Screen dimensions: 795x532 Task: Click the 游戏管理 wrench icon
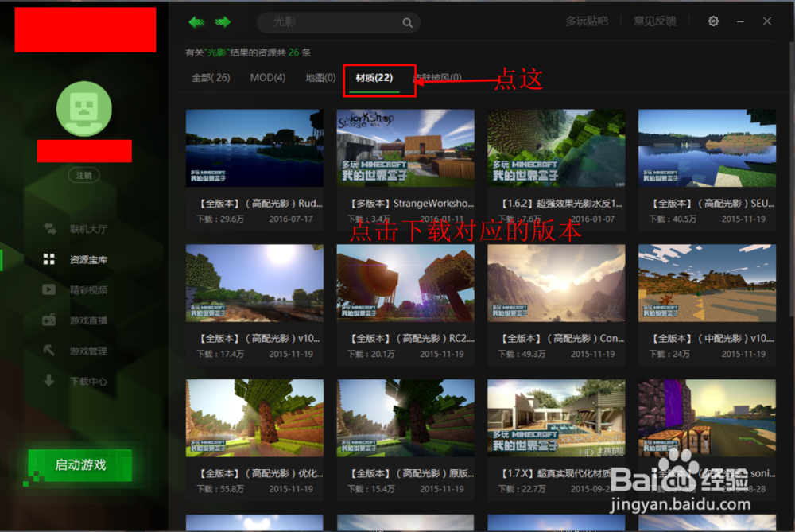[48, 351]
